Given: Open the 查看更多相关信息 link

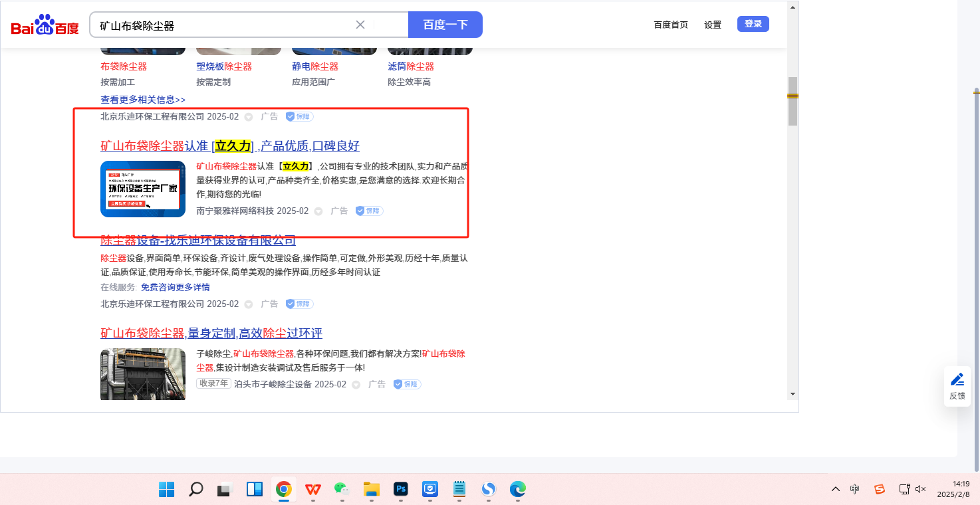Looking at the screenshot, I should point(143,100).
